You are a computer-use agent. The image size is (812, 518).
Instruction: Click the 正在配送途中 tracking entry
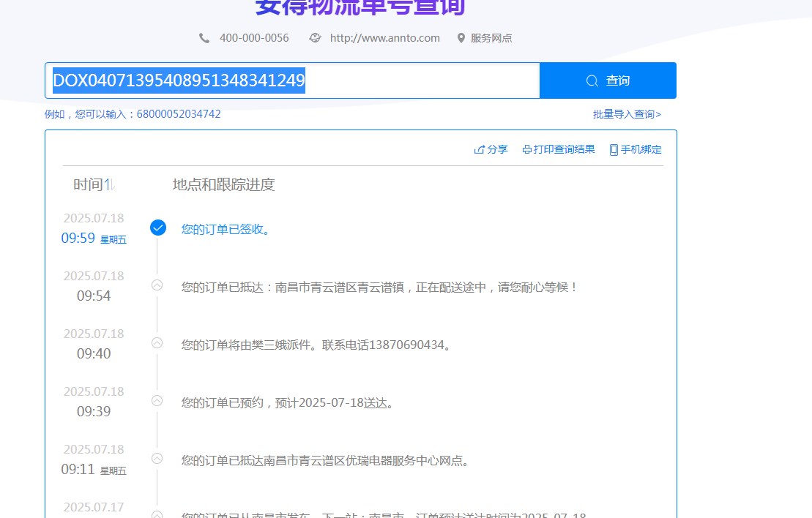coord(379,288)
